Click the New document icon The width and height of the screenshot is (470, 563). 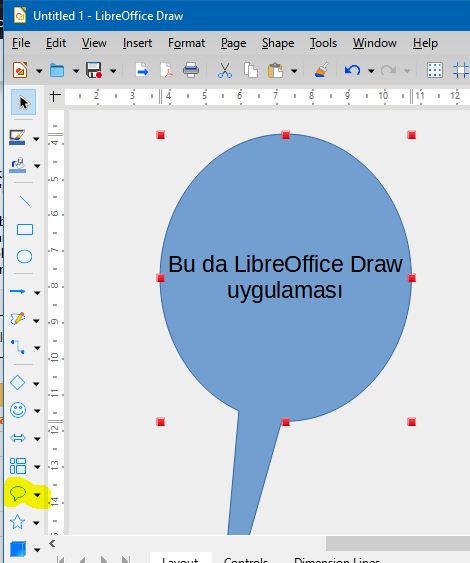(20, 70)
